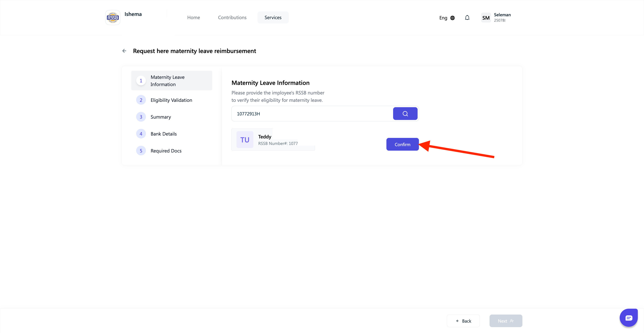Click the Next button

(x=505, y=321)
